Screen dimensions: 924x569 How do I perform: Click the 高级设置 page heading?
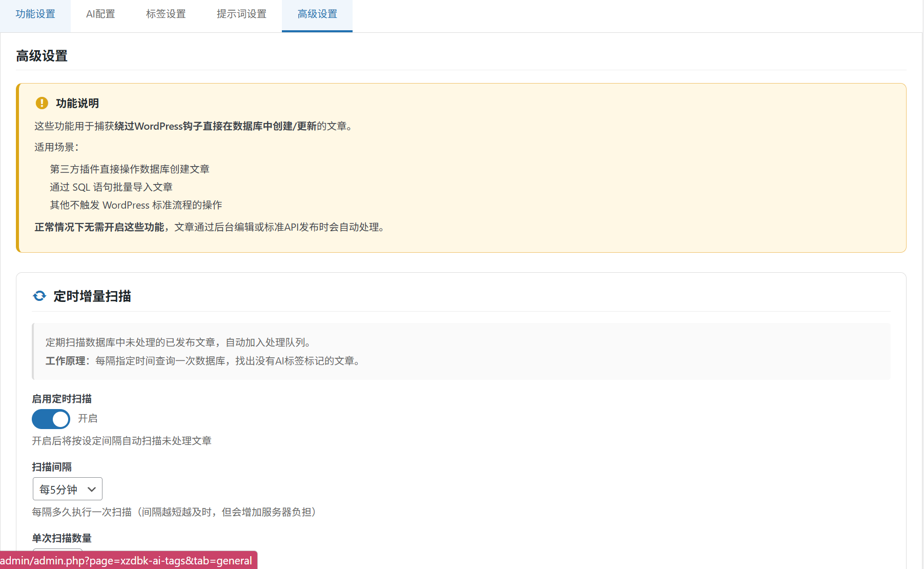coord(41,56)
